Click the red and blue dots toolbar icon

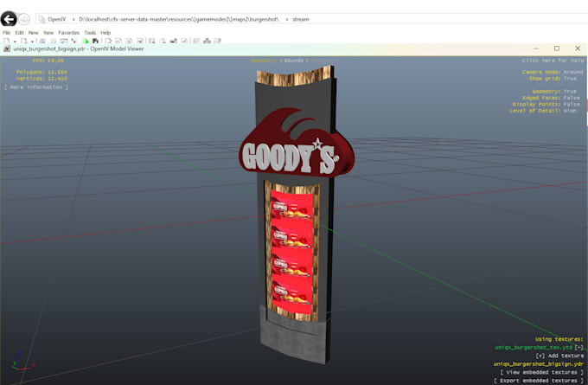click(x=73, y=41)
